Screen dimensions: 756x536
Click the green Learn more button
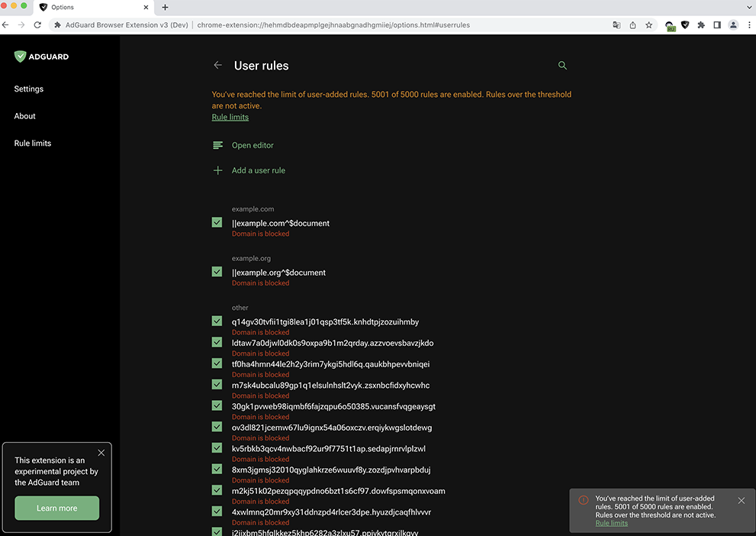[x=57, y=508]
